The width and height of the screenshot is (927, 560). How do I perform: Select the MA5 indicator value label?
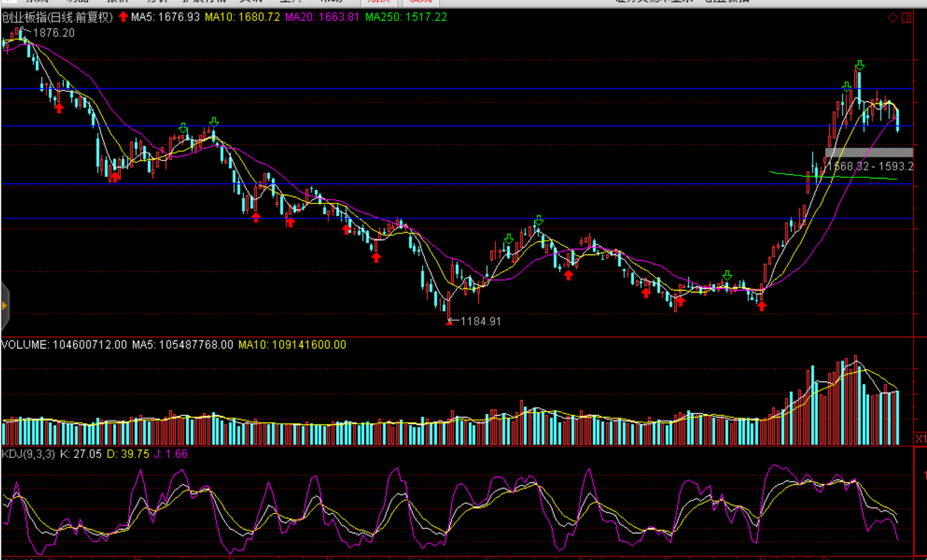tap(165, 17)
